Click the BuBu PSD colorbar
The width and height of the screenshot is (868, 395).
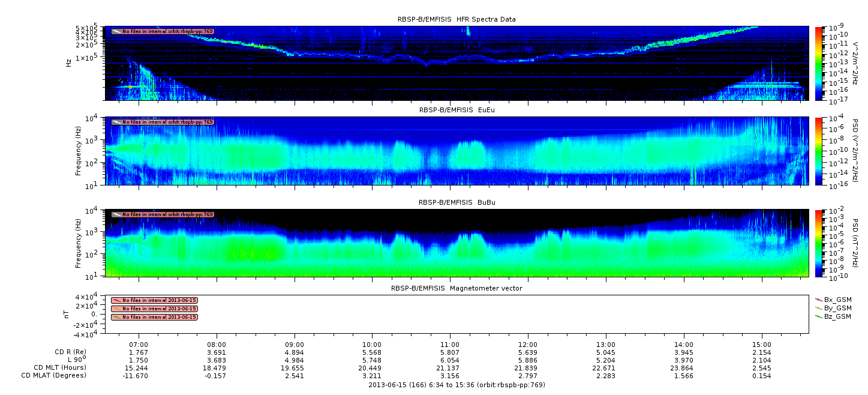pos(818,243)
